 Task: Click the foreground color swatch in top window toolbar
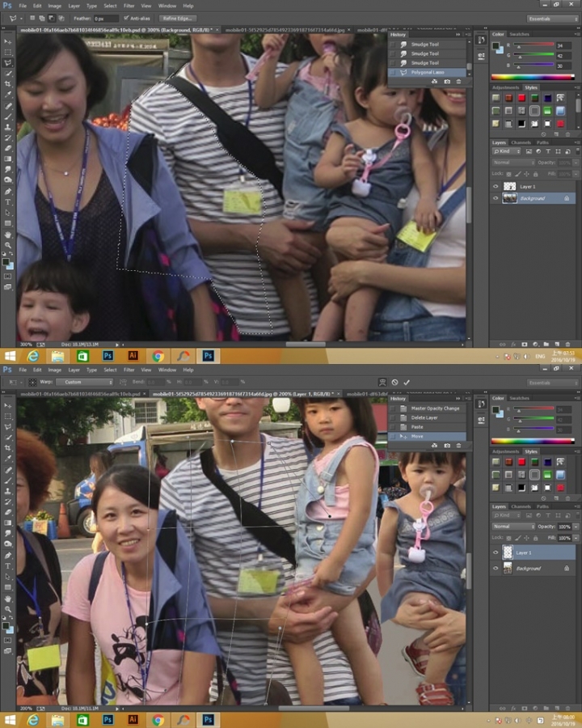tap(6, 262)
